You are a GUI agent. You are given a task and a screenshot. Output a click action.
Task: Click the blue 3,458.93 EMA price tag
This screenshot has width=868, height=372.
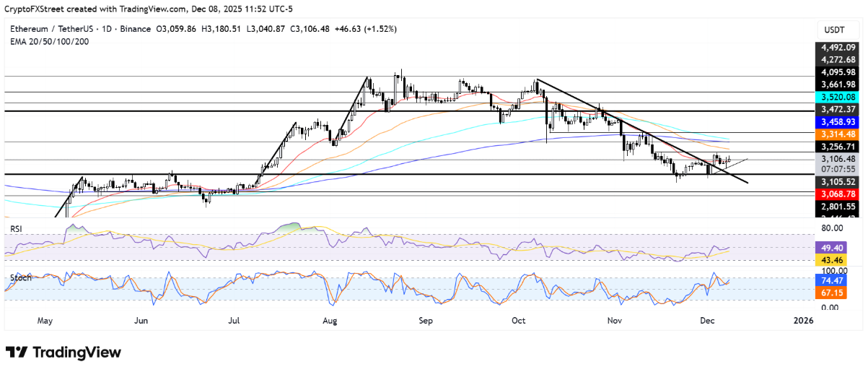836,122
